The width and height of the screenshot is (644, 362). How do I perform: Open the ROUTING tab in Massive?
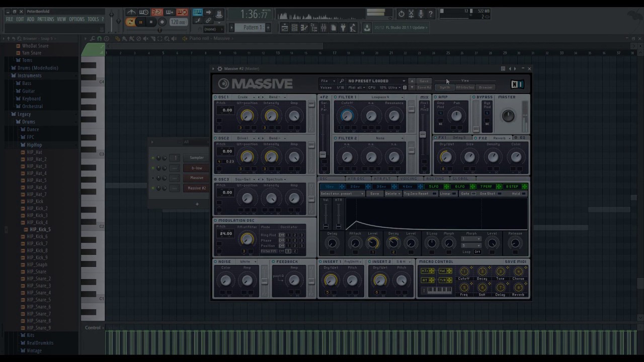435,179
